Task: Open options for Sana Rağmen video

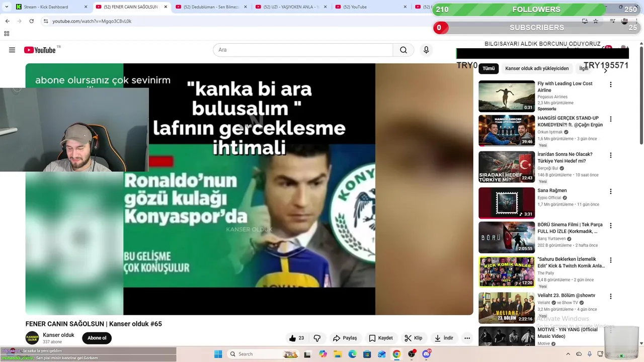Action: (611, 192)
